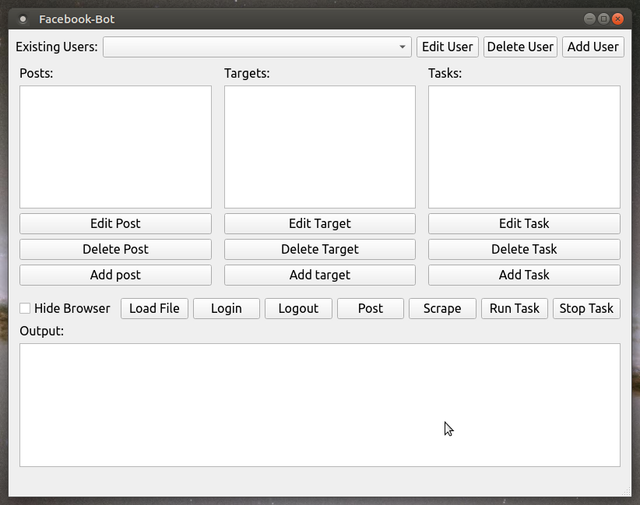Click inside the Output text area
The width and height of the screenshot is (640, 505).
click(x=320, y=405)
